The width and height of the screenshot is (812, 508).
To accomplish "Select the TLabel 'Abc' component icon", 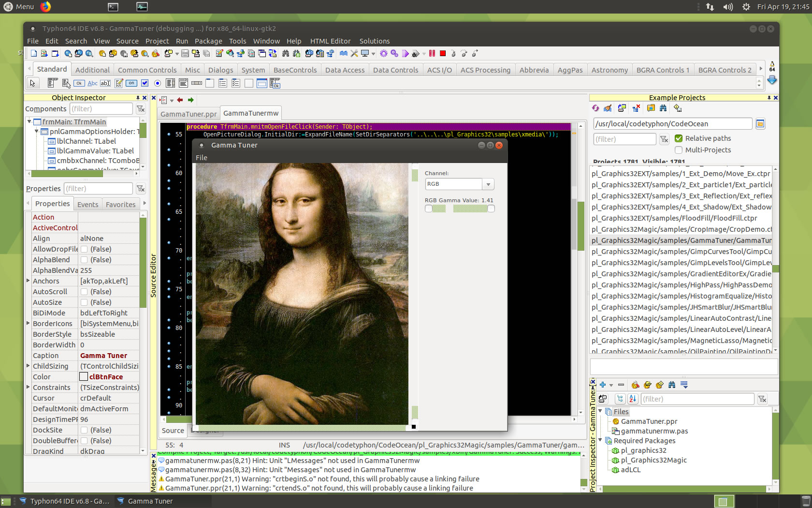I will coord(92,83).
